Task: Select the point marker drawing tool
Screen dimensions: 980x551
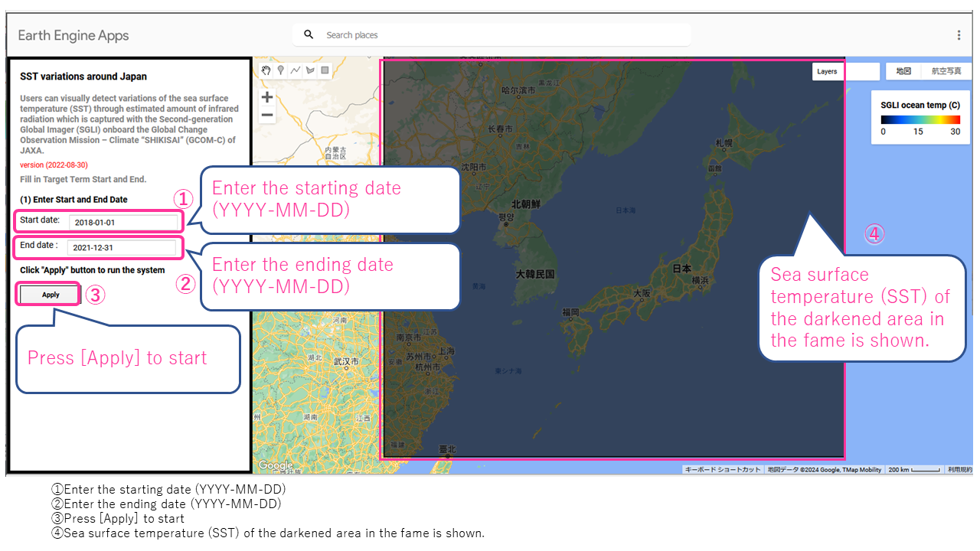Action: [x=281, y=70]
